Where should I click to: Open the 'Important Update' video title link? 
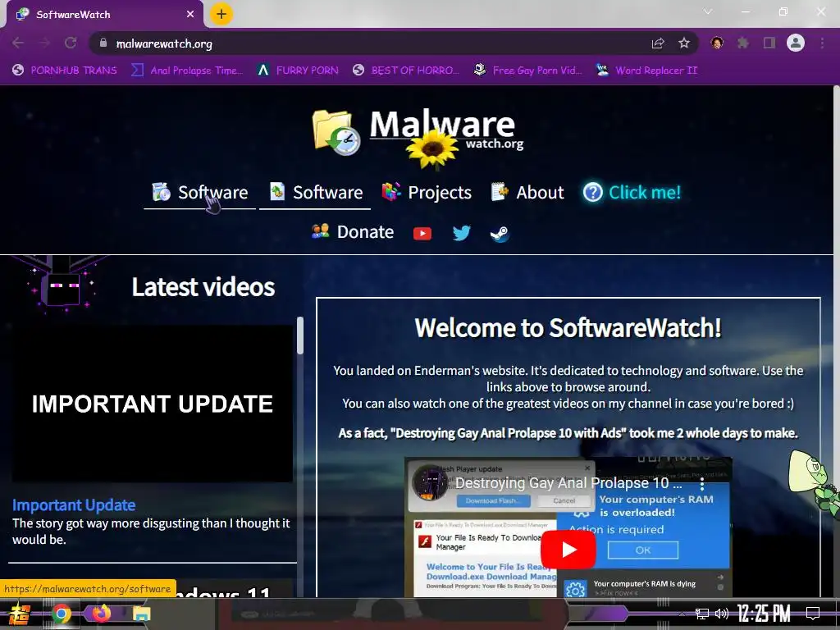74,505
